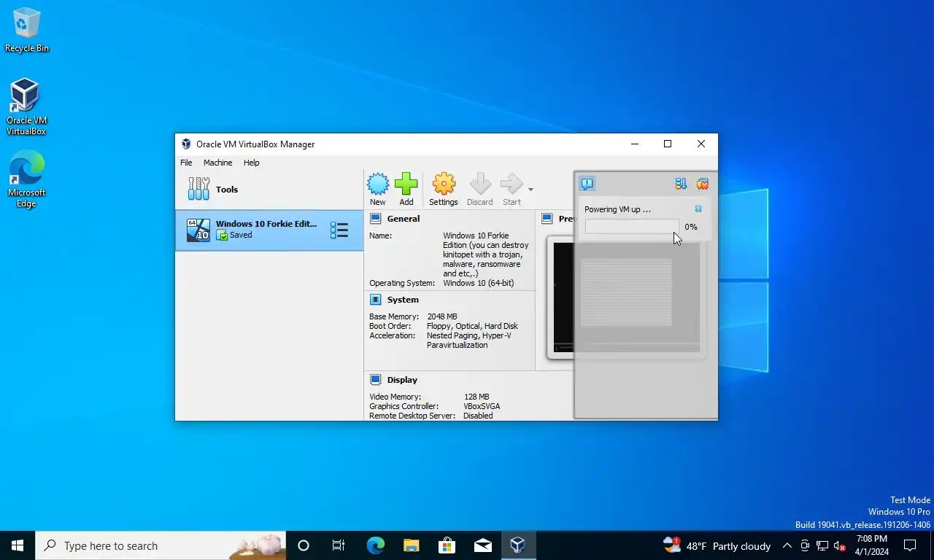Open the Machine menu

coord(217,163)
